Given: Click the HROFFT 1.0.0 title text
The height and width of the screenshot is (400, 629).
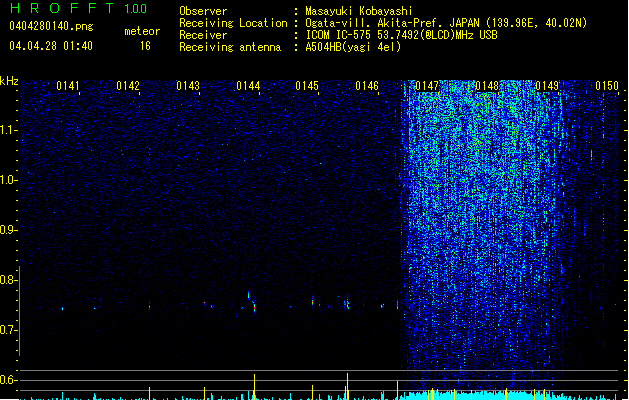Looking at the screenshot, I should 78,8.
